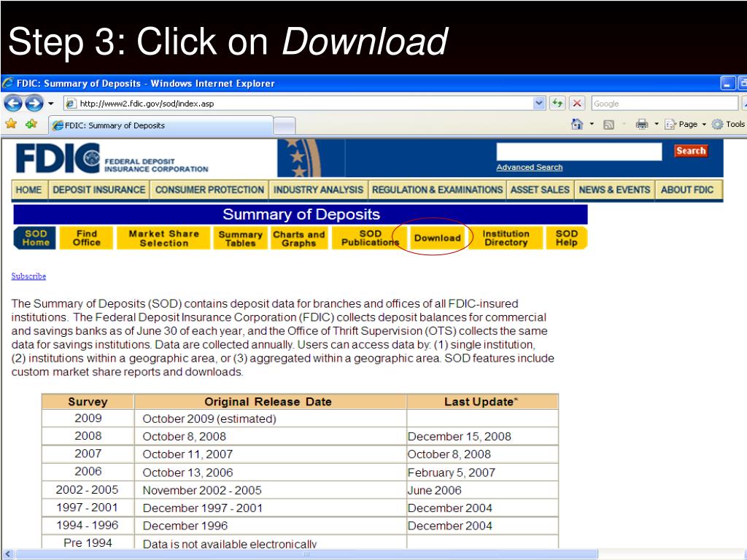Open DEPOSIT INSURANCE navigation item
The image size is (747, 560).
(x=98, y=190)
